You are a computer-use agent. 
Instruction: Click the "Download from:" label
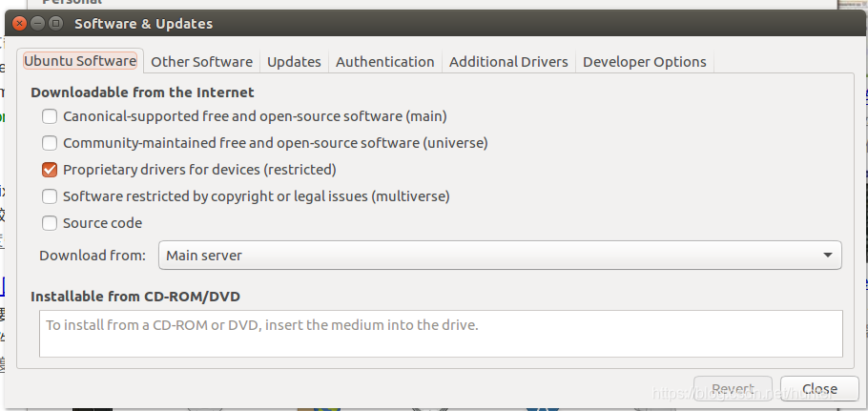tap(93, 256)
